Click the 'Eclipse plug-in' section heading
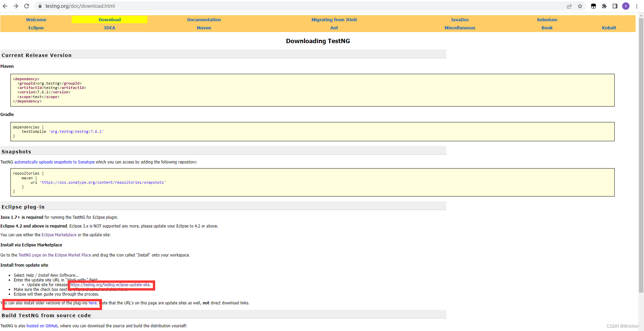 (23, 207)
